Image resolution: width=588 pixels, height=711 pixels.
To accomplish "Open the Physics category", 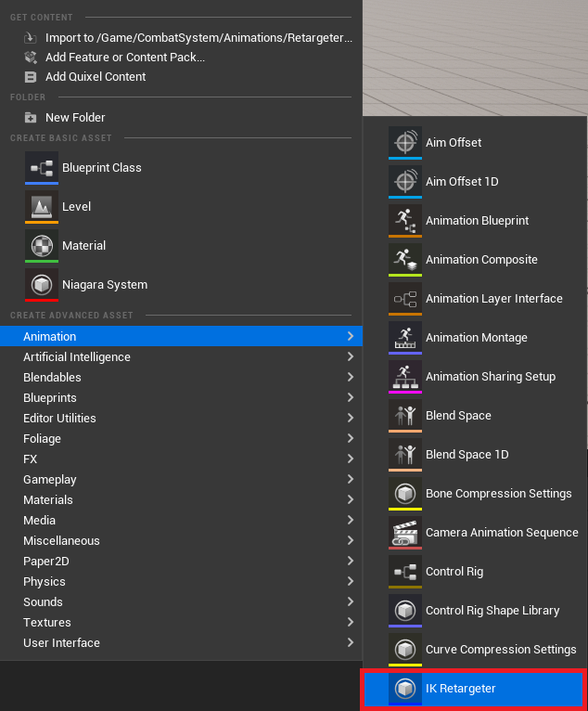I will coord(181,581).
